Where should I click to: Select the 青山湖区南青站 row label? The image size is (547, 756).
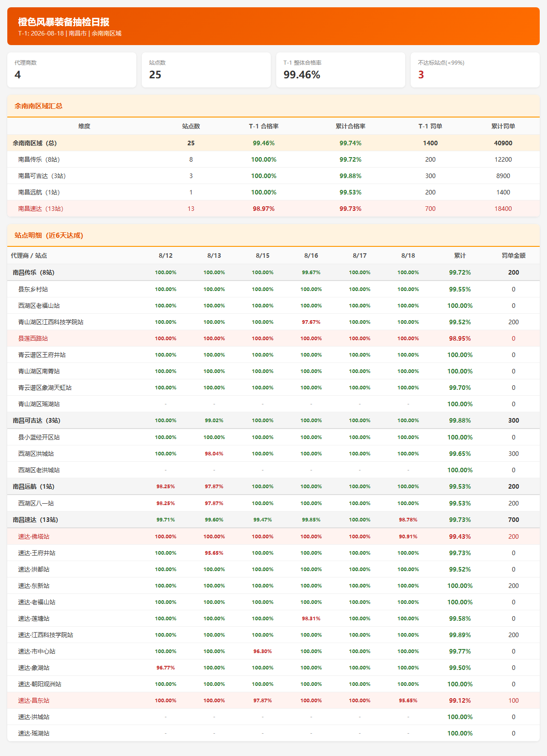coord(39,371)
